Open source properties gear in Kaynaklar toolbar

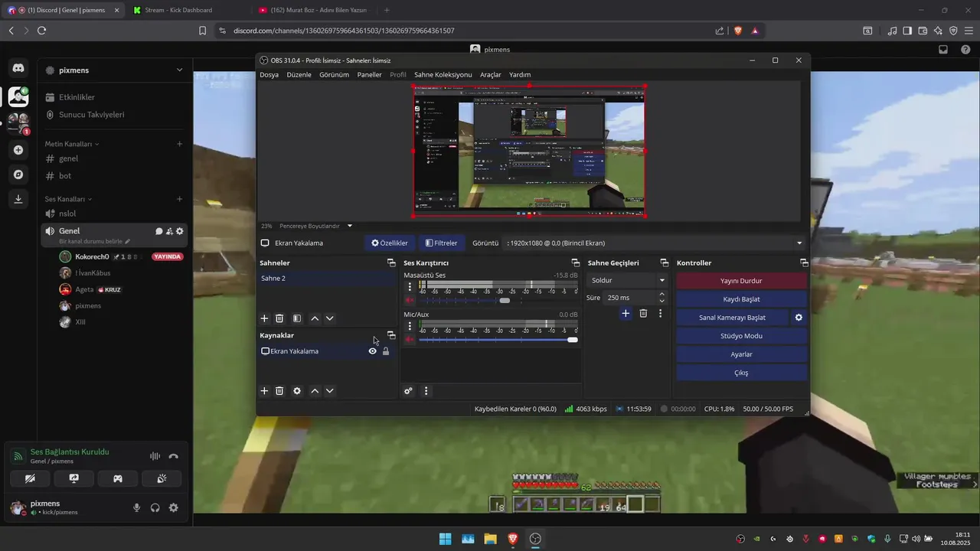pos(297,391)
